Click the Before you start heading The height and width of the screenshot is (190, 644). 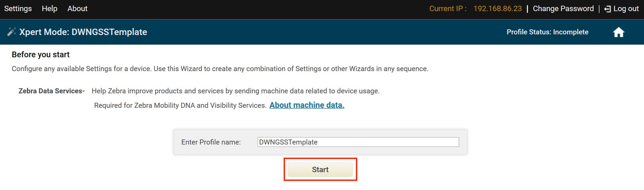point(41,55)
